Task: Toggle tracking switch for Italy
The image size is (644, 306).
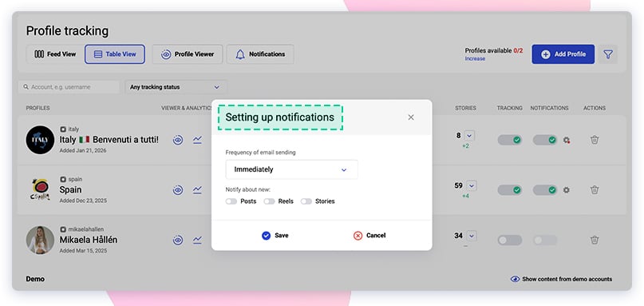Action: tap(510, 140)
